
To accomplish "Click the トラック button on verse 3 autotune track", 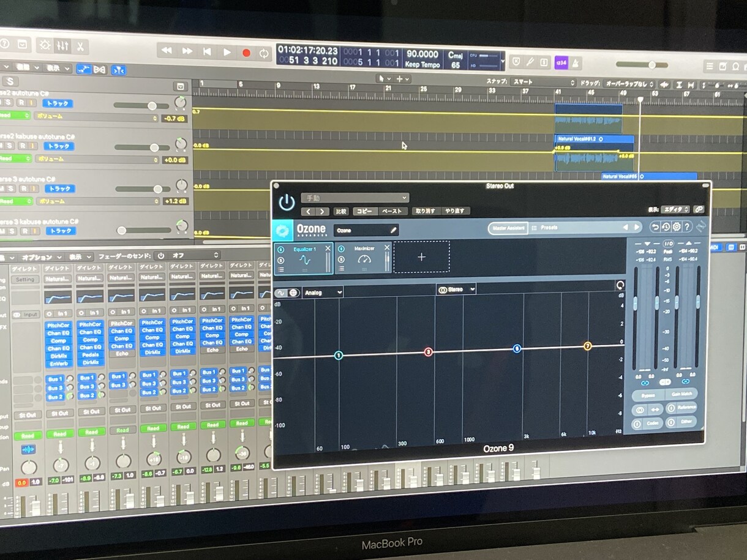I will click(59, 189).
